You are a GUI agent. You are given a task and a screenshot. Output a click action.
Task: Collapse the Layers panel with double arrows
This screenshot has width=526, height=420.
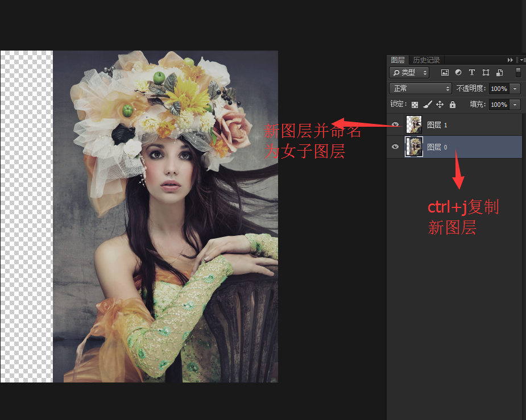tap(510, 60)
